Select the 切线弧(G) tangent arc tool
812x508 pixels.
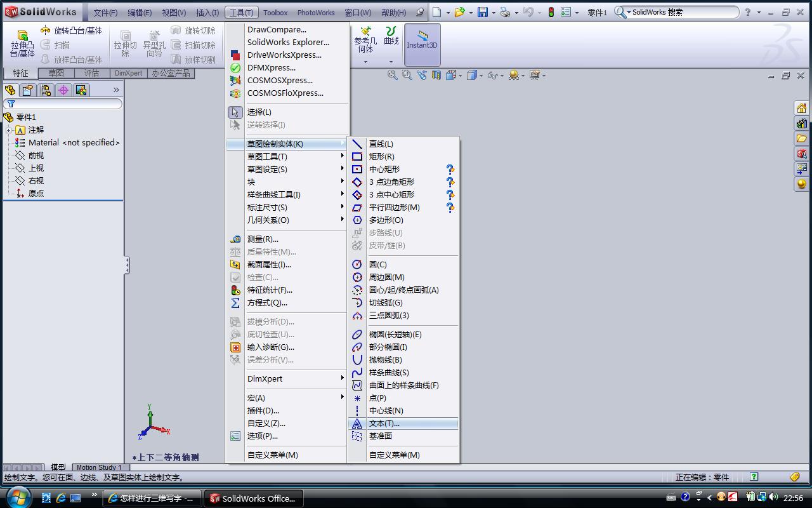pos(403,303)
